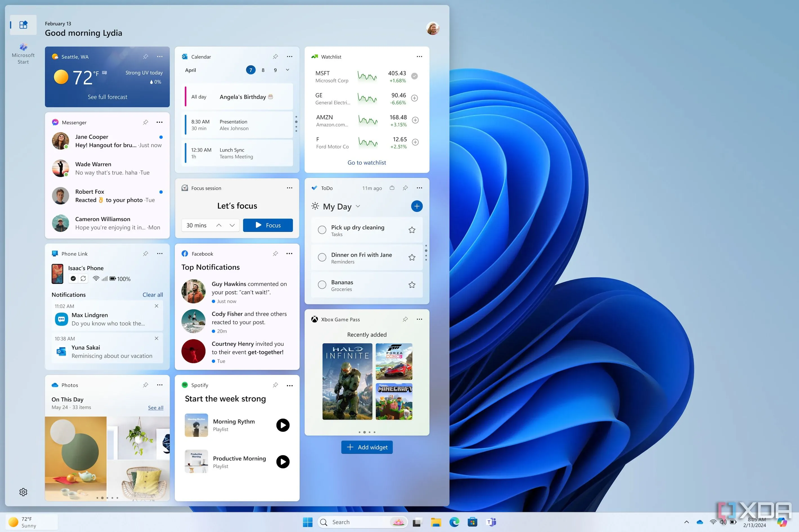Add a new task in the ToDo widget
Image resolution: width=799 pixels, height=532 pixels.
click(417, 206)
